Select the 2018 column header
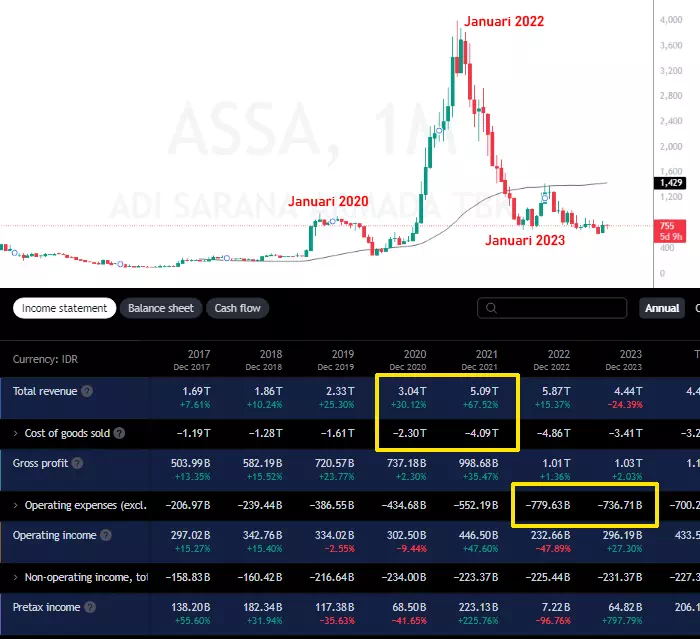This screenshot has width=700, height=639. pyautogui.click(x=264, y=360)
